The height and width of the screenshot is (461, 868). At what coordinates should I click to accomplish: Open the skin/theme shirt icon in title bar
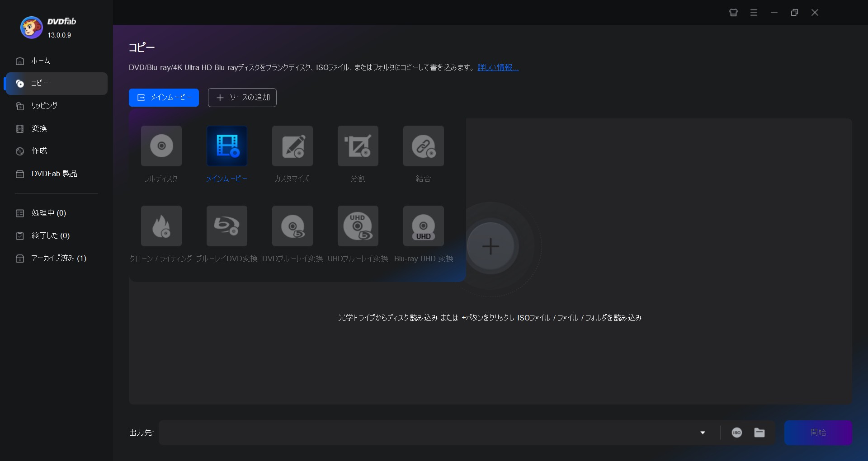coord(733,13)
